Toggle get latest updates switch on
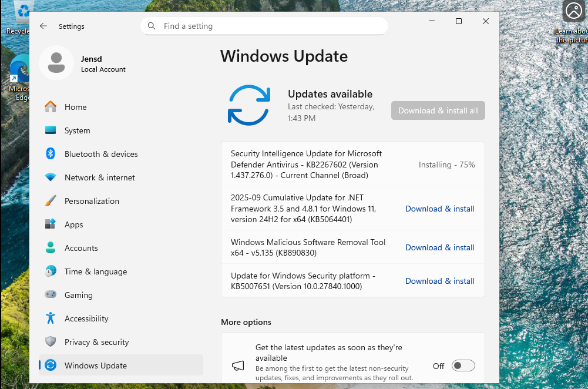 (463, 366)
